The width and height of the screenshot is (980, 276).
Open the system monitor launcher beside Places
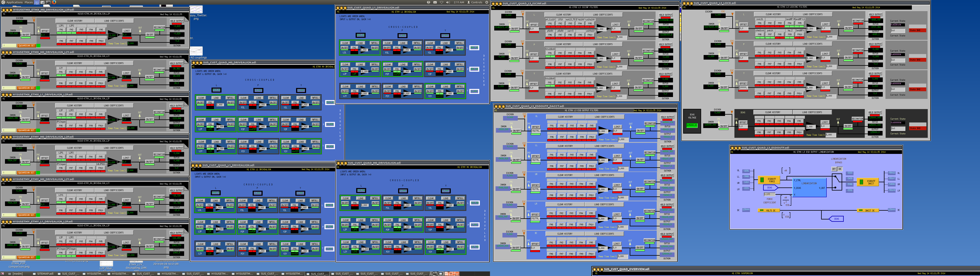click(x=37, y=2)
